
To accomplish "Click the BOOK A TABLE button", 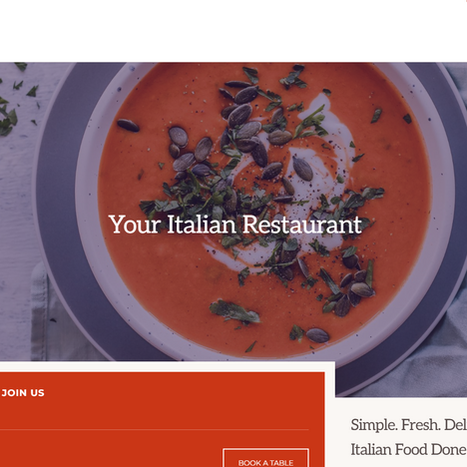I will click(x=266, y=458).
